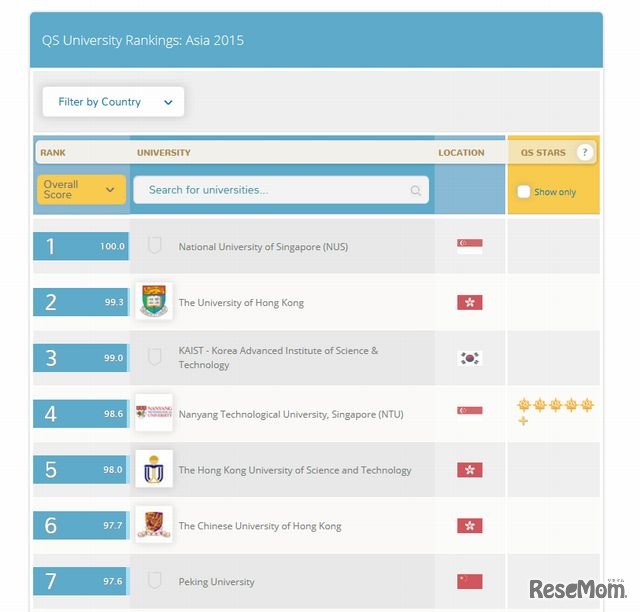Click the Filter by Country chevron arrow
Image resolution: width=640 pixels, height=612 pixels.
[x=168, y=102]
